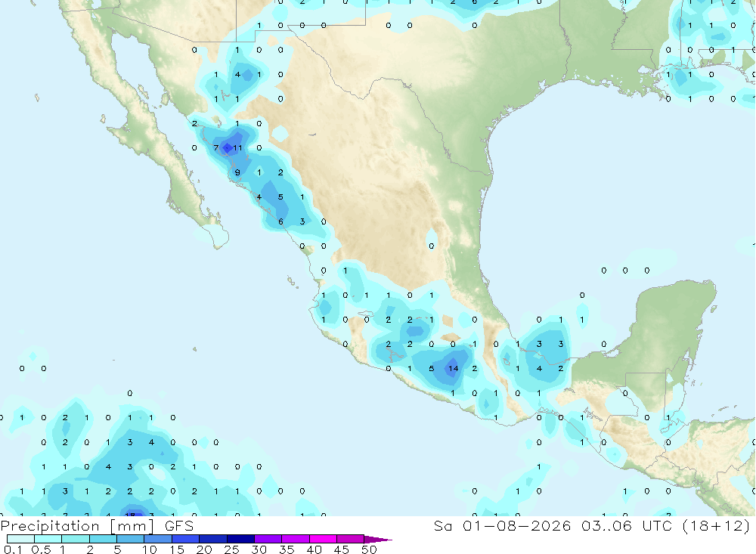Screen dimensions: 756x554
Task: Click the '18' value at the bottom edge of the map
Action: (x=130, y=515)
